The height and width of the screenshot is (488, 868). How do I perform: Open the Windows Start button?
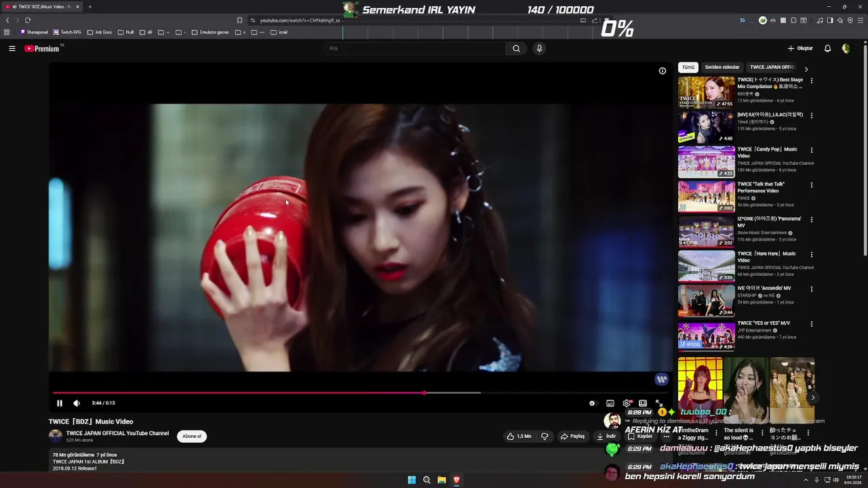point(412,480)
